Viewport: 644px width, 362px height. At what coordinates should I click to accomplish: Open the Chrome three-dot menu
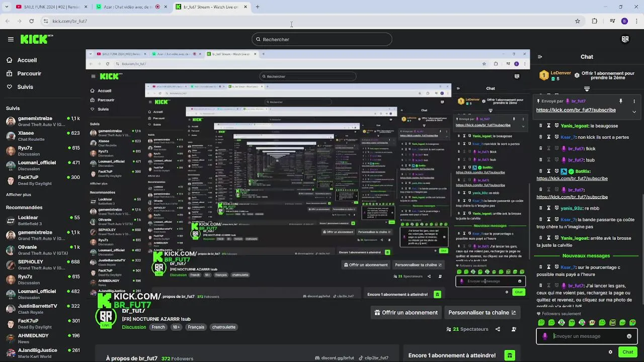(637, 21)
